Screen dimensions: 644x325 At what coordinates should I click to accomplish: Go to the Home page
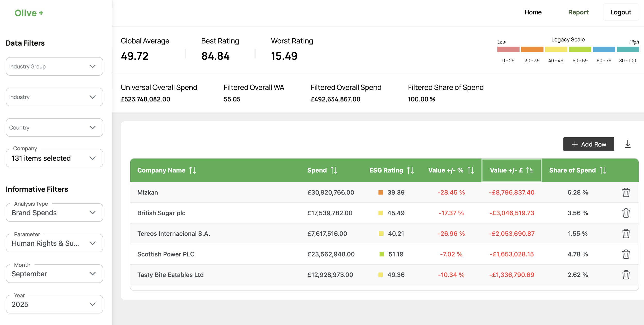(x=533, y=12)
